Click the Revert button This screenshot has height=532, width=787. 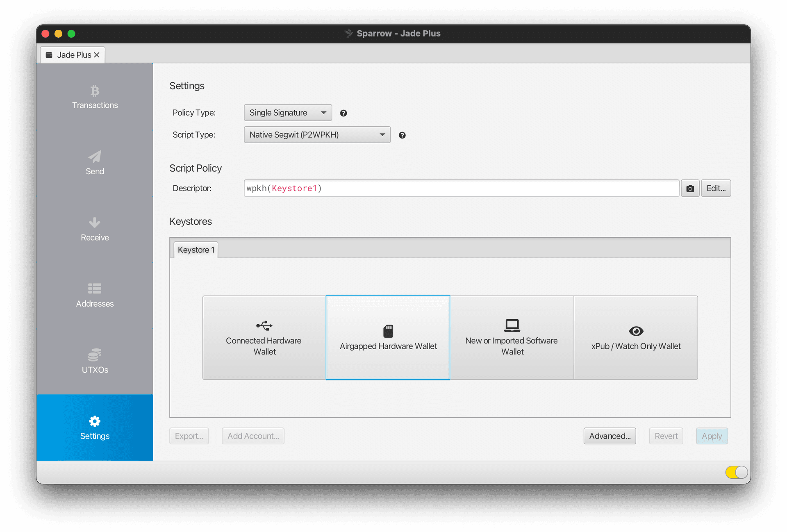coord(666,436)
